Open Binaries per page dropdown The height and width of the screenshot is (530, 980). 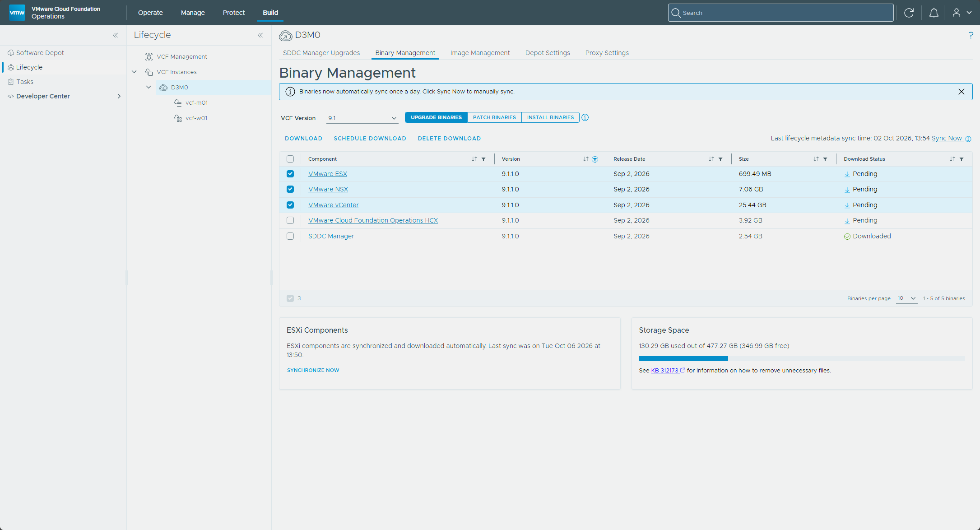906,298
